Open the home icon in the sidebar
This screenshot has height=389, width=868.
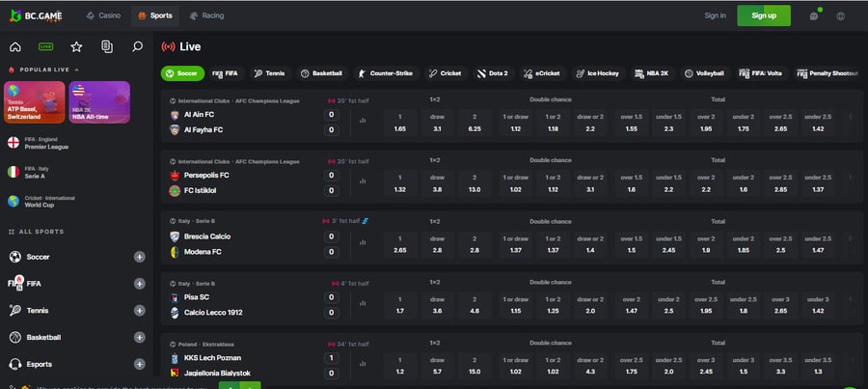(15, 47)
